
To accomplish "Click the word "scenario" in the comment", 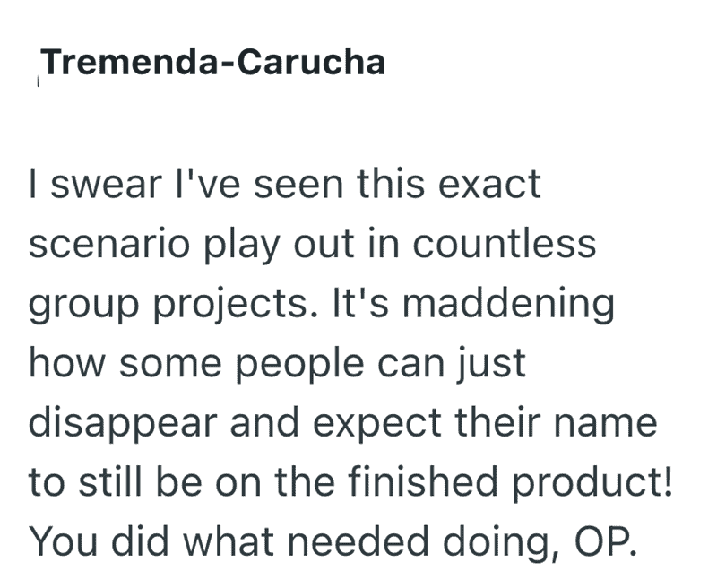I will pyautogui.click(x=109, y=244).
